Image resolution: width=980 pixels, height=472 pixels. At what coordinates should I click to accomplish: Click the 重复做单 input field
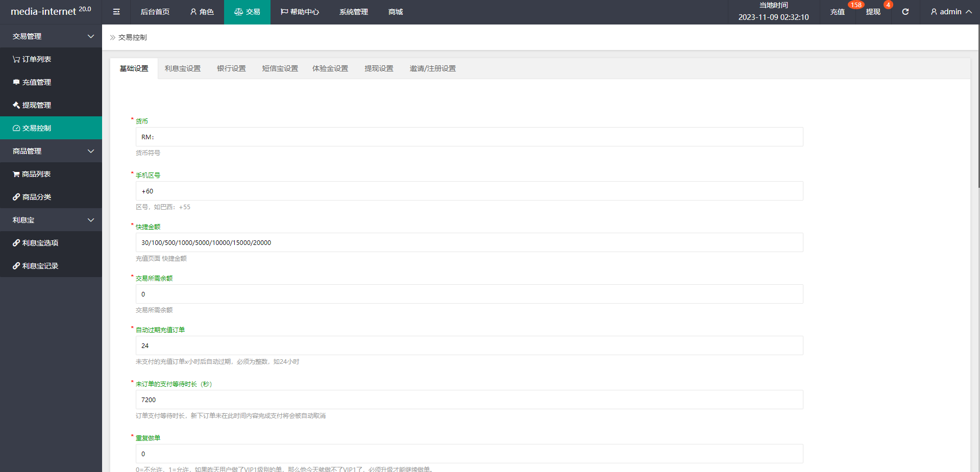[x=469, y=454]
